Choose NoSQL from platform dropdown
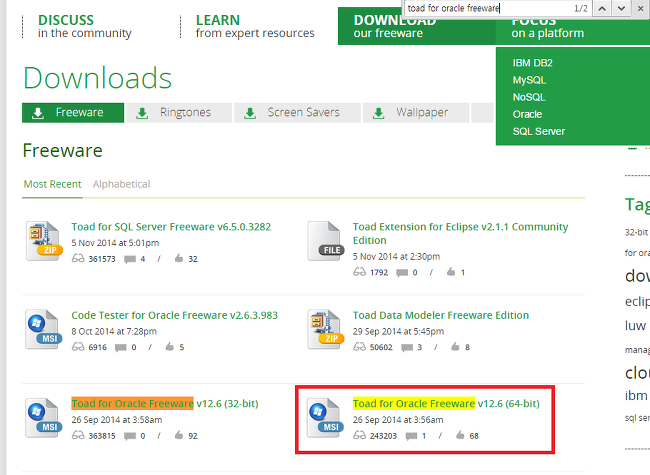The height and width of the screenshot is (475, 650). [529, 97]
